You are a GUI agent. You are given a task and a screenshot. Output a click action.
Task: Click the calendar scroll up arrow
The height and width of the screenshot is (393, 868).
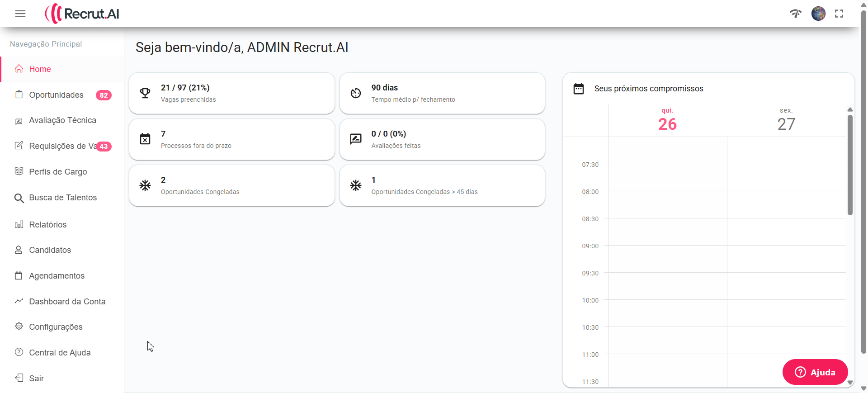[x=850, y=109]
